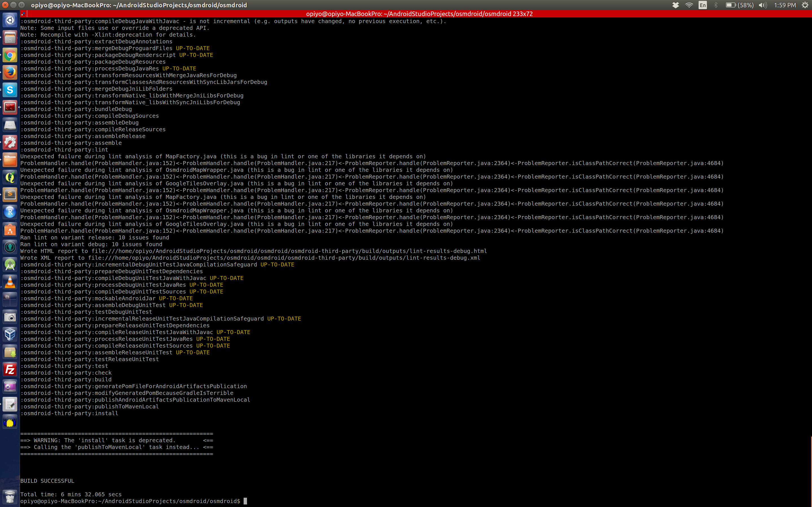Open Google Chrome from the launcher

point(10,55)
